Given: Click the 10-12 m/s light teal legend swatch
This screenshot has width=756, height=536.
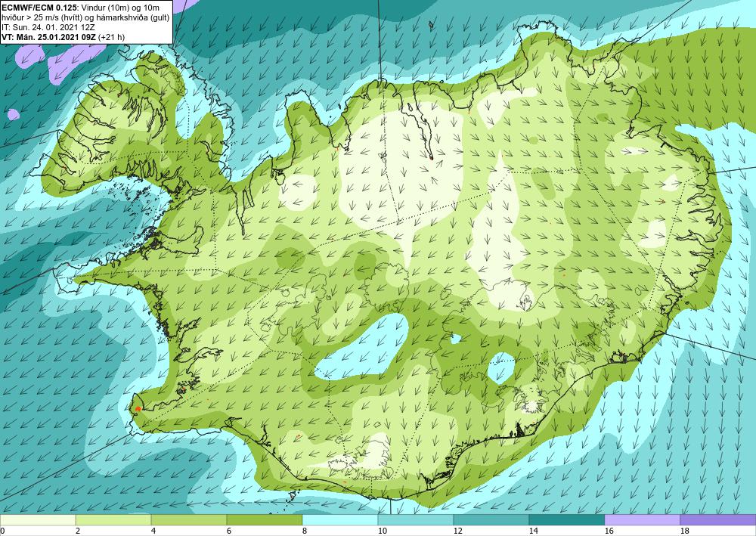Looking at the screenshot, I should tap(416, 520).
